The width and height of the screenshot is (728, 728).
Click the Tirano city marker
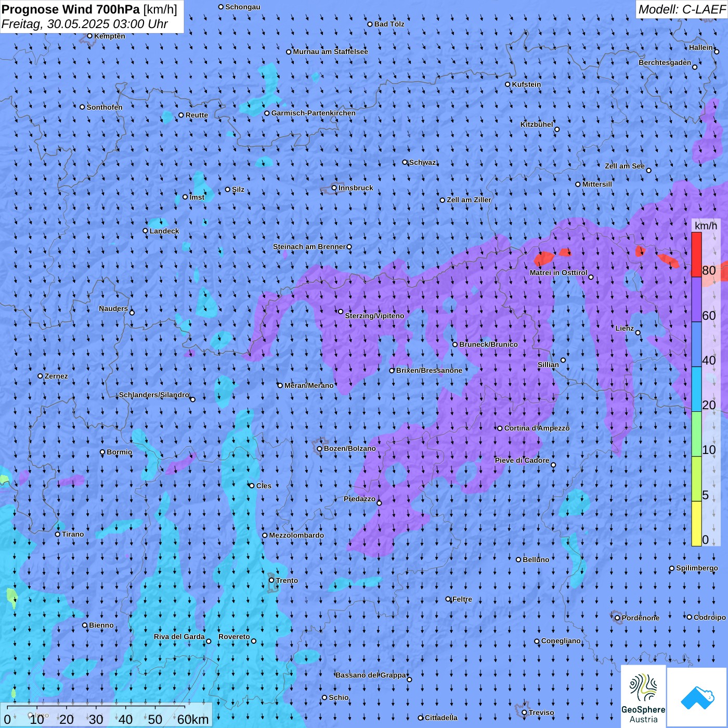click(x=58, y=534)
